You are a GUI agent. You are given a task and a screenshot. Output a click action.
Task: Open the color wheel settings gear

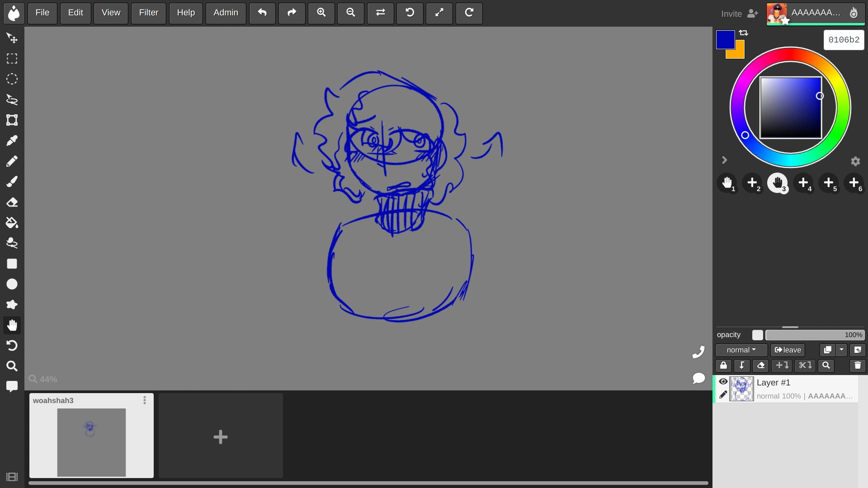[855, 161]
